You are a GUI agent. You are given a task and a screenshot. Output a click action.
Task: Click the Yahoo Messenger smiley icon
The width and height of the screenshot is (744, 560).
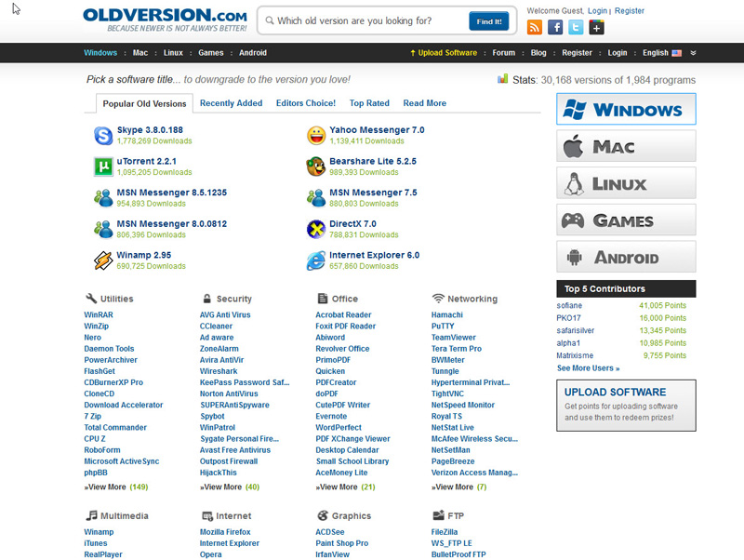tap(316, 135)
